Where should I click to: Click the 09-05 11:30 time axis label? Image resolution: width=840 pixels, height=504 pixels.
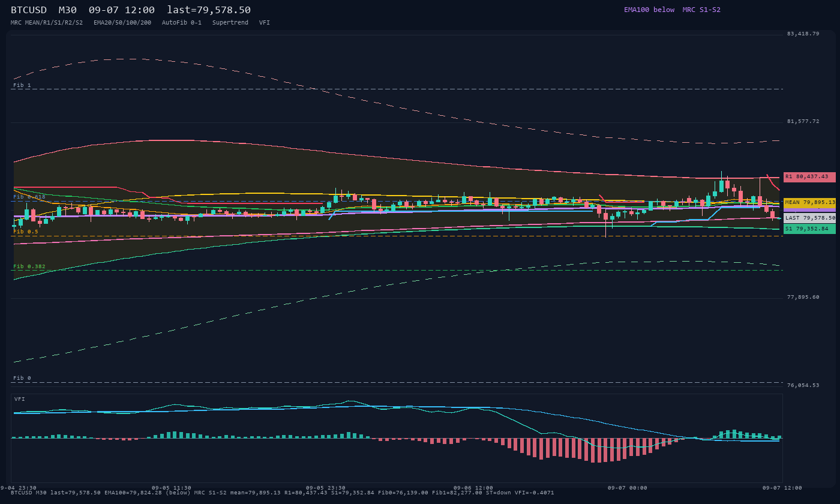point(172,488)
